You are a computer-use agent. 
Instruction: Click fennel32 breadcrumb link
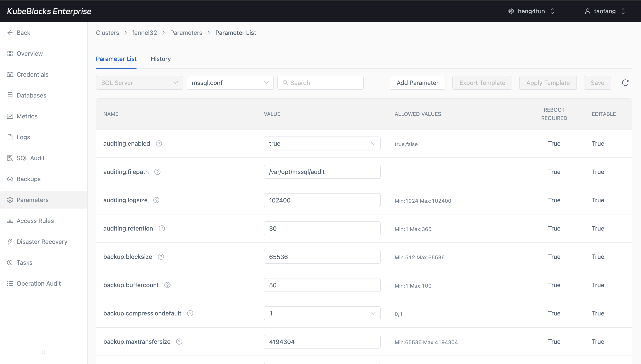click(x=144, y=33)
